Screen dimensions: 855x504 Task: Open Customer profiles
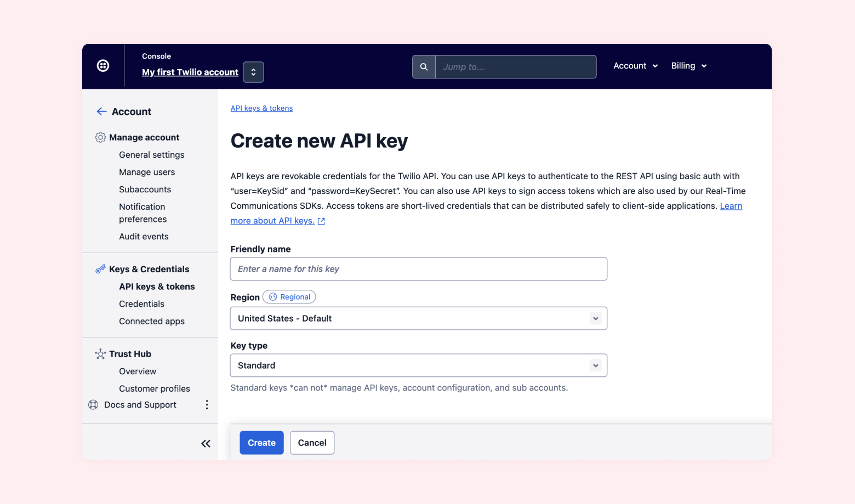155,389
